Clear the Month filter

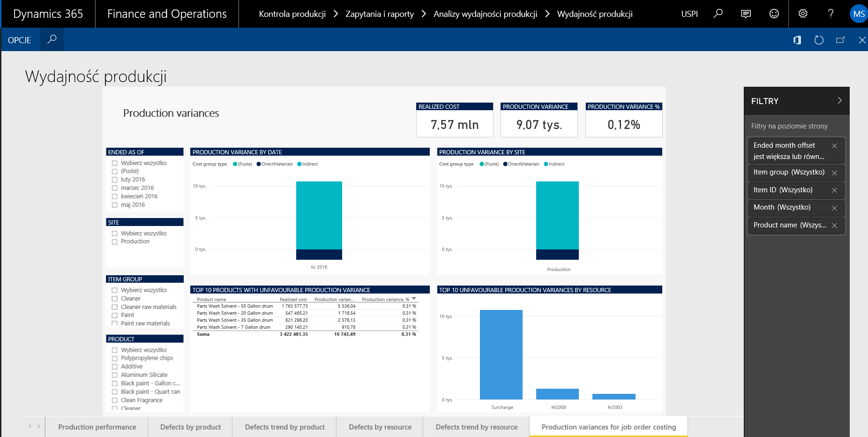coord(834,208)
